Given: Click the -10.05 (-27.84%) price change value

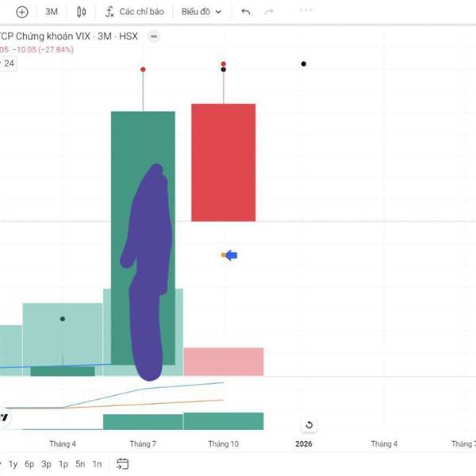Looking at the screenshot, I should coord(43,49).
